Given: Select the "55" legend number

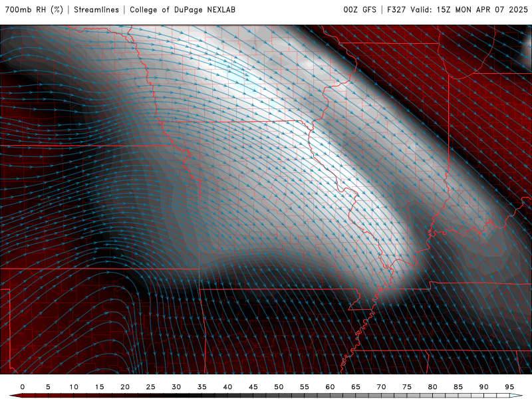Looking at the screenshot, I should (305, 387).
